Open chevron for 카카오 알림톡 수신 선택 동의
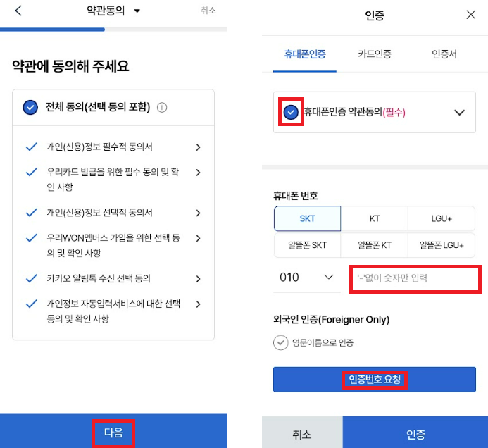Viewport: 488px width, 448px height. (199, 279)
